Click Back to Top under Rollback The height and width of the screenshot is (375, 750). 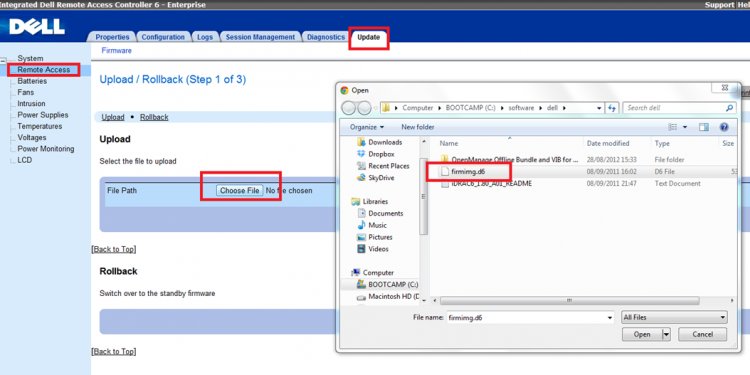point(114,352)
